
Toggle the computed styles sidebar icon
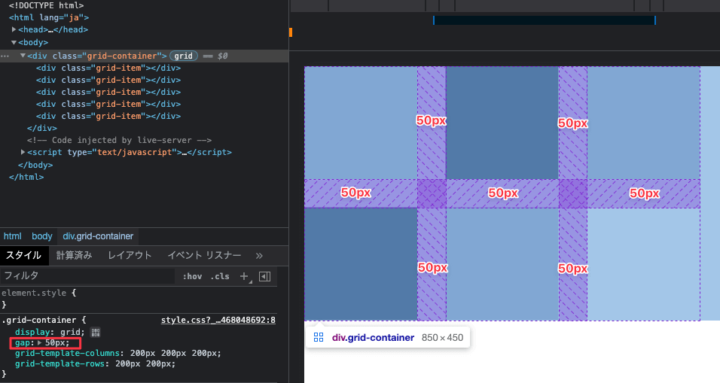[x=265, y=276]
